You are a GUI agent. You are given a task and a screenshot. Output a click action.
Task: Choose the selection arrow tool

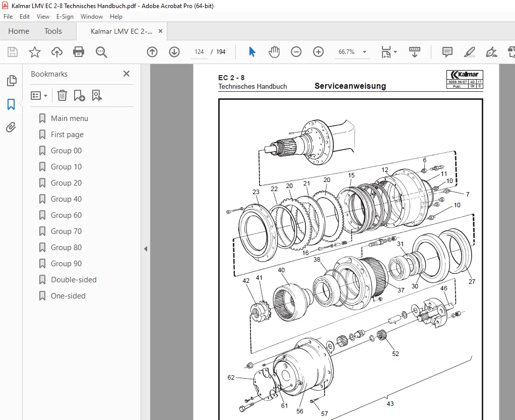pyautogui.click(x=252, y=52)
